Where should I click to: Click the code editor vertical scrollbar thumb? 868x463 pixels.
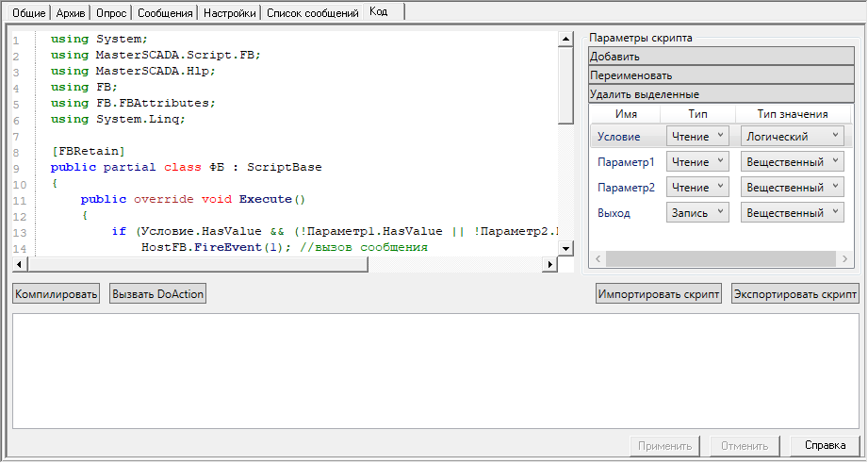pos(565,85)
